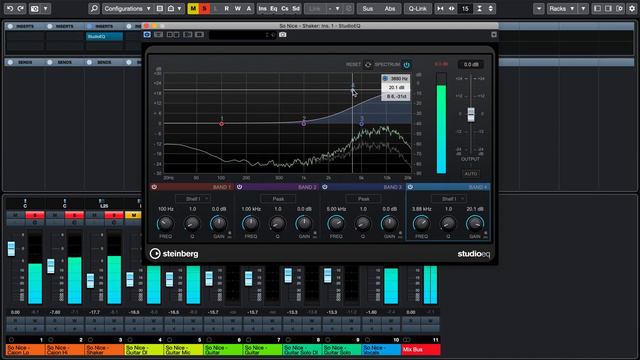Click Band 1 Q knob

[x=192, y=224]
